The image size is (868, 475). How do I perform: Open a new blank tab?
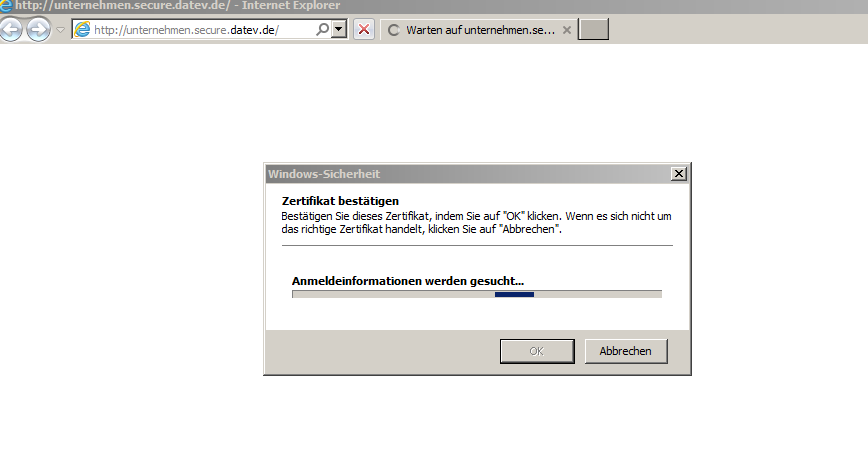tap(594, 30)
